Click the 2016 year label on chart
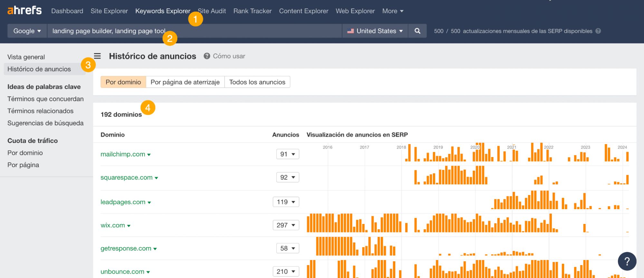 [x=328, y=147]
